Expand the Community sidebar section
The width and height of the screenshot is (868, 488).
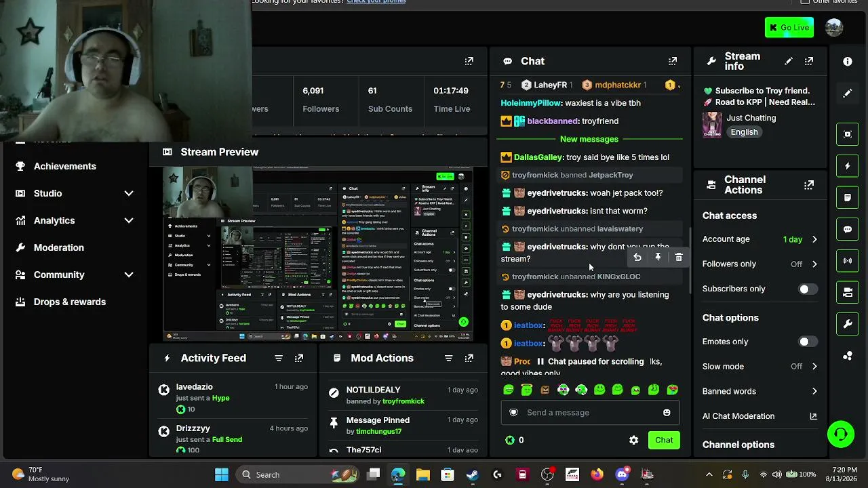coord(129,274)
